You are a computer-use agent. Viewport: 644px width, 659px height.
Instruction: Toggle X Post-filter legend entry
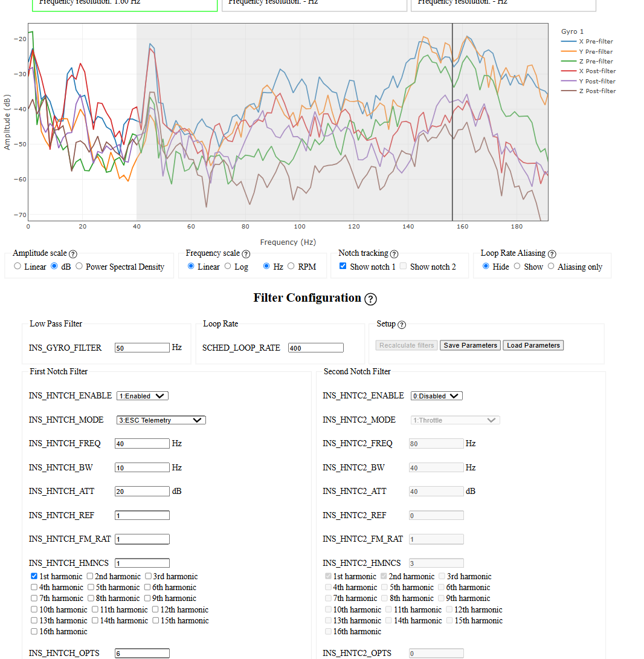click(x=588, y=71)
